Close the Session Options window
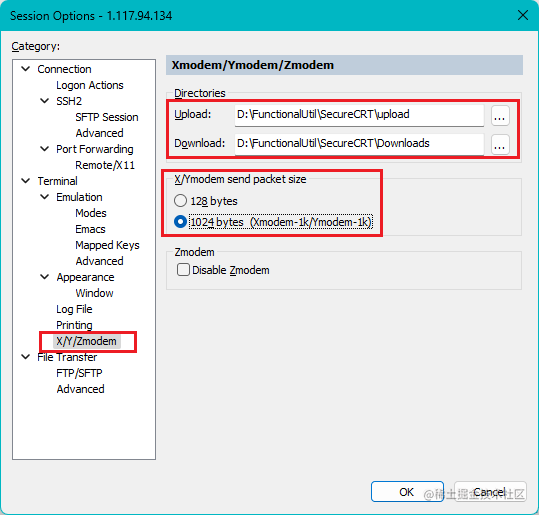 pyautogui.click(x=523, y=15)
